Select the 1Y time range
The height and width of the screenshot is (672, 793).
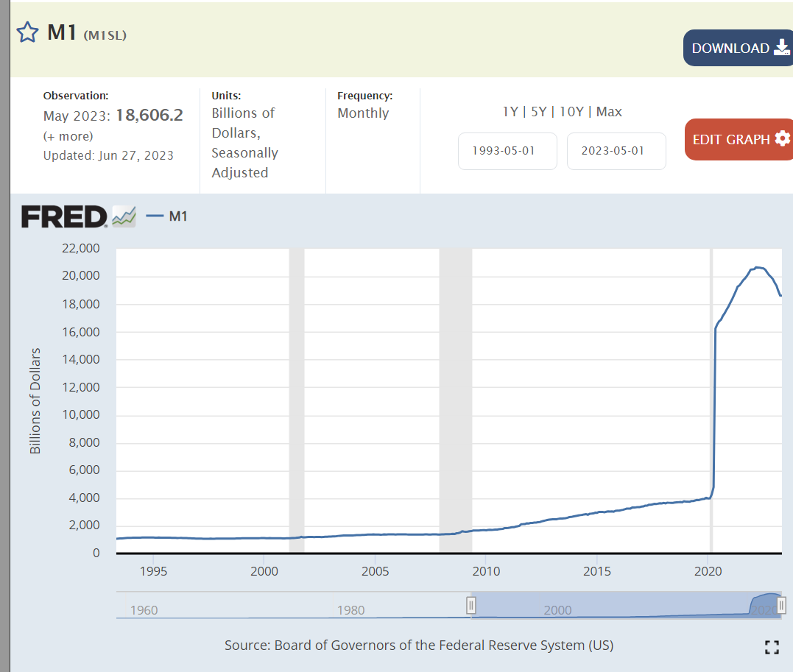[510, 112]
